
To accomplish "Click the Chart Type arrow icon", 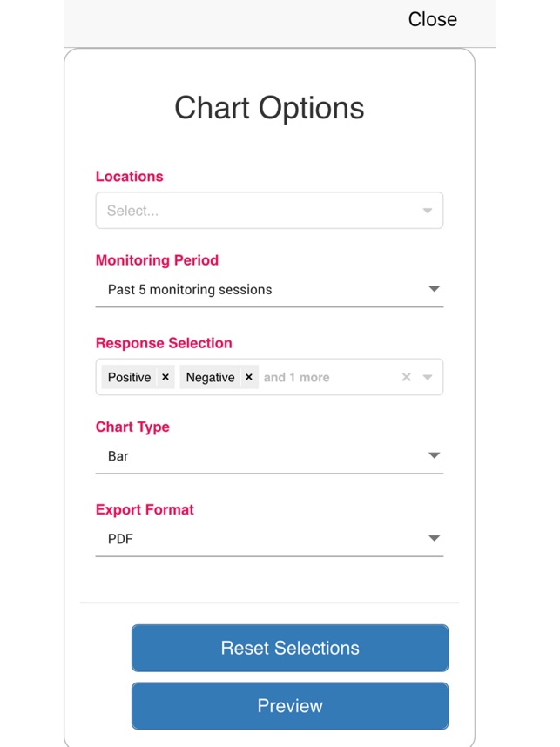I will pos(434,455).
